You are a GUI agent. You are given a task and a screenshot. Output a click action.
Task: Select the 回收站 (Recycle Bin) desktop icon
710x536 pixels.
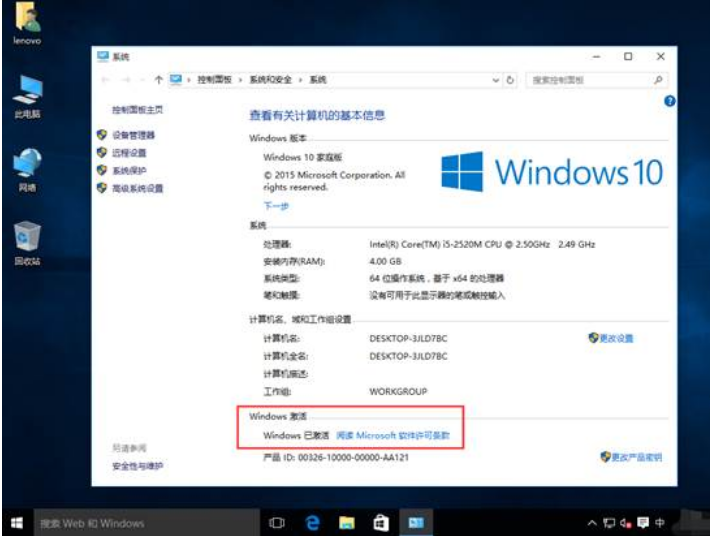[26, 237]
